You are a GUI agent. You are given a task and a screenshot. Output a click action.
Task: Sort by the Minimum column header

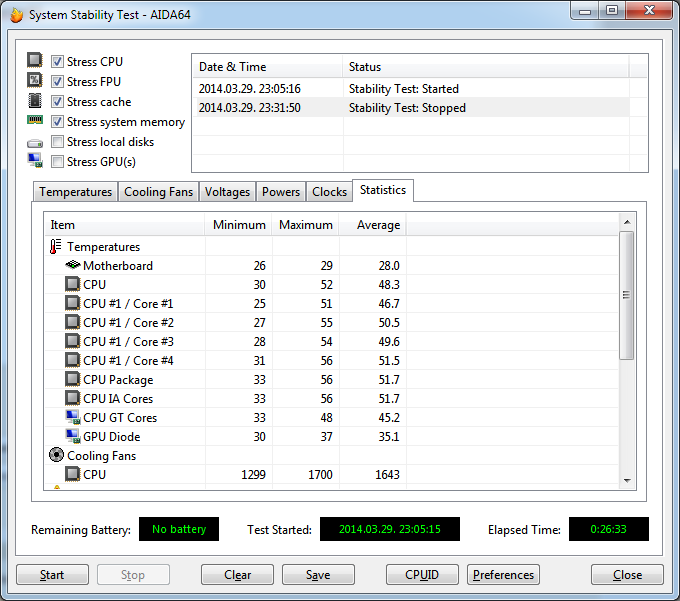click(239, 225)
